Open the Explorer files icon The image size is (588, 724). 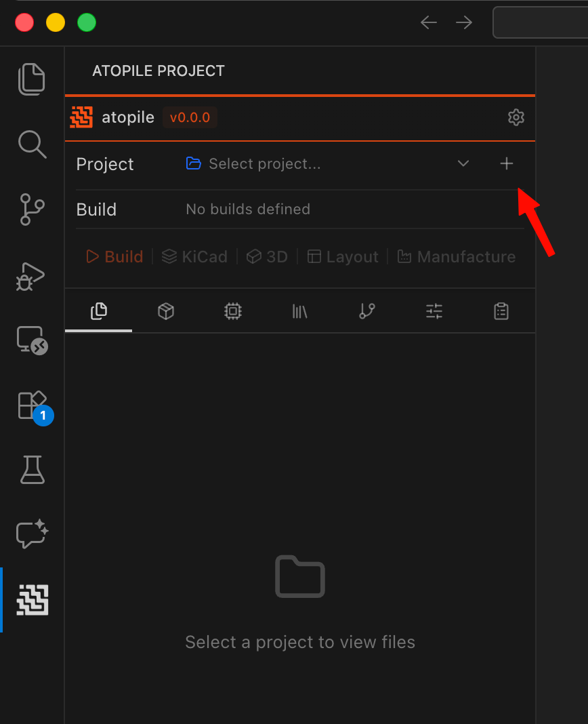(x=31, y=79)
